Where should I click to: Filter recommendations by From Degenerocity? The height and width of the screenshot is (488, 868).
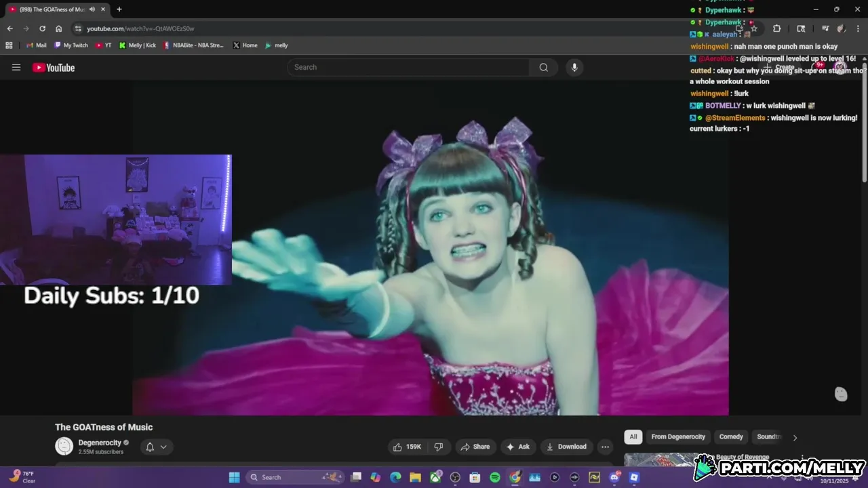[x=678, y=437]
